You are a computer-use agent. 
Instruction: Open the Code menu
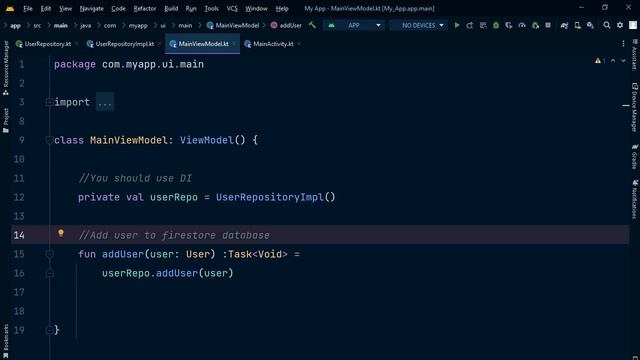[x=118, y=8]
